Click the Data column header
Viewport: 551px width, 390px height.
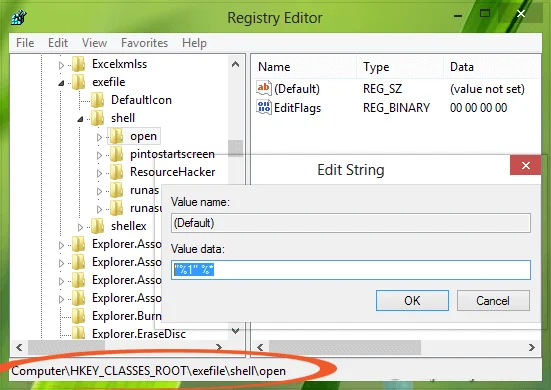click(492, 67)
